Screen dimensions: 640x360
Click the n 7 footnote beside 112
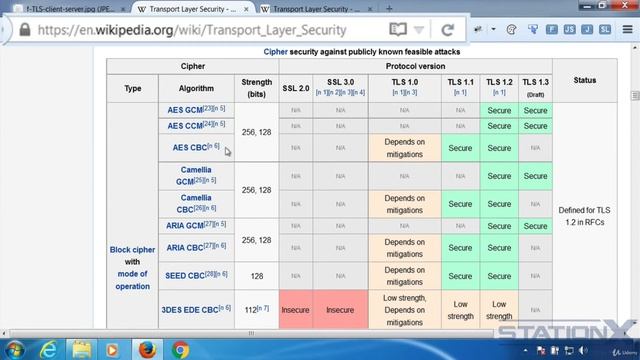(263, 308)
